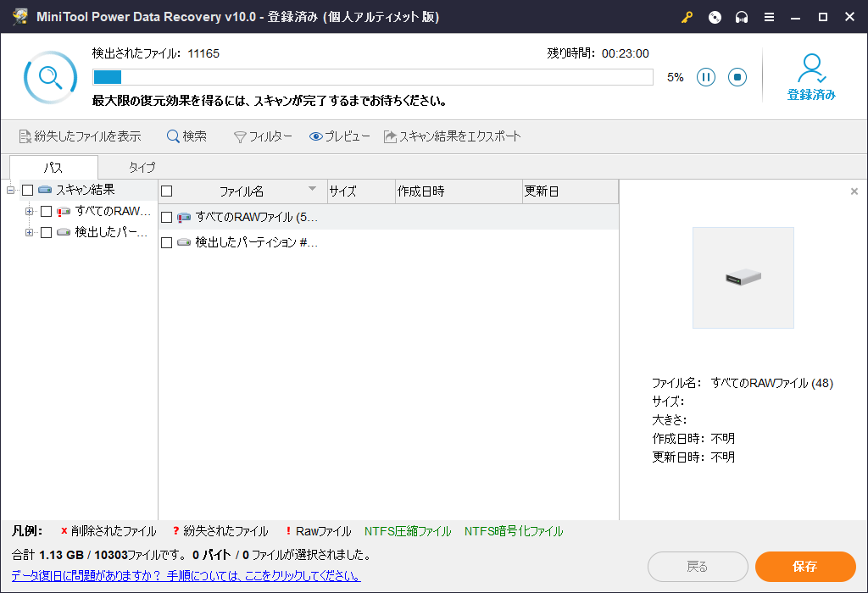
Task: Stop the scan with the stop button
Action: (737, 77)
